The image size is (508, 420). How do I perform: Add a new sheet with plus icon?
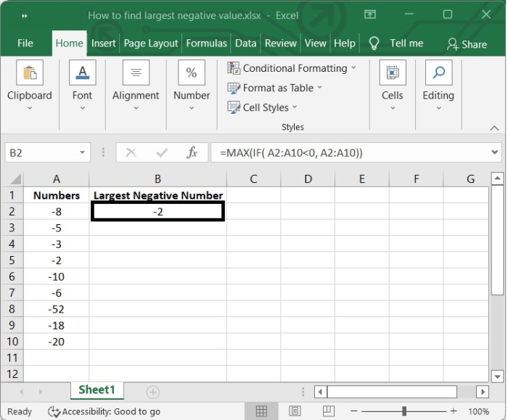[x=152, y=392]
